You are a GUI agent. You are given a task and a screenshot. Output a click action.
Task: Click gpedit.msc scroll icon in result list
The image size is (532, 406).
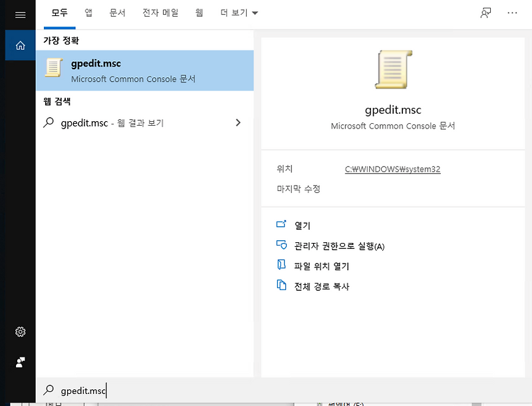54,67
